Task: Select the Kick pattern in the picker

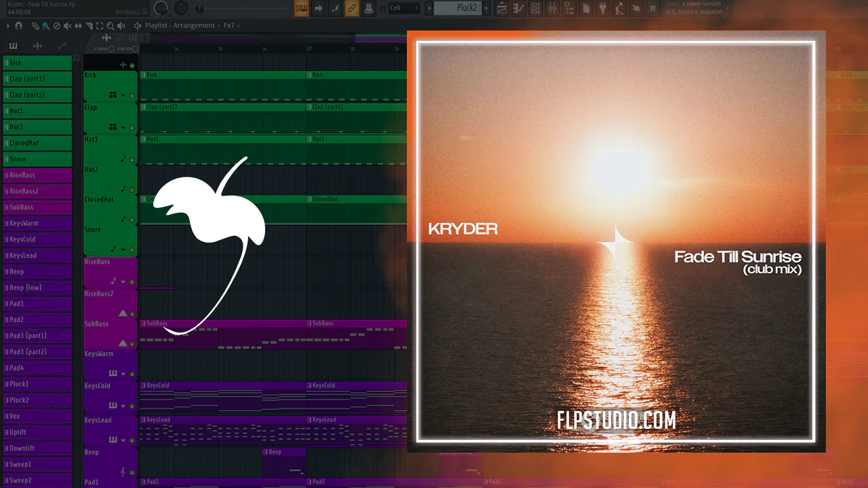Action: coord(37,62)
